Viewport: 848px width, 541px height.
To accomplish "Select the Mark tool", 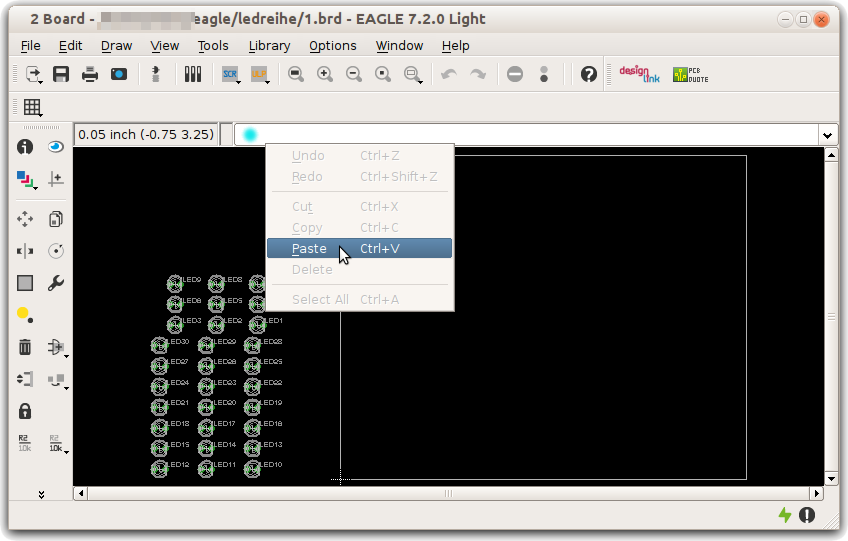I will tap(56, 179).
